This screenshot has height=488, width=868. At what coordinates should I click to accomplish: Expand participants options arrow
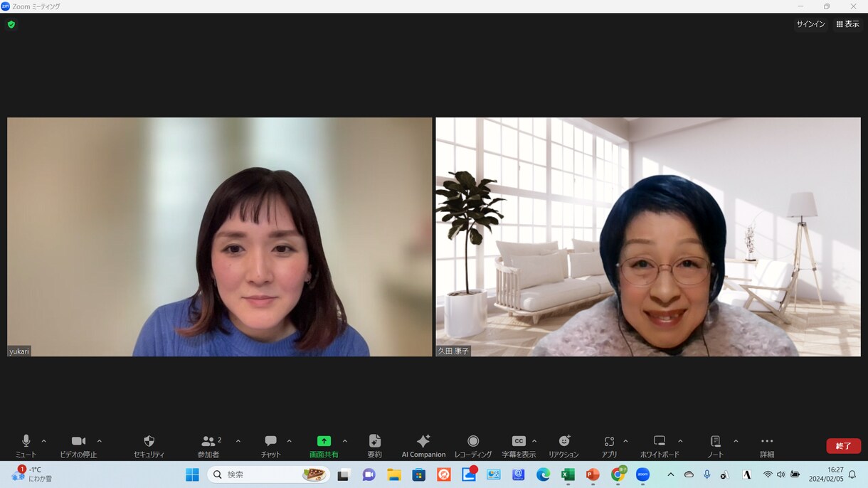click(238, 441)
